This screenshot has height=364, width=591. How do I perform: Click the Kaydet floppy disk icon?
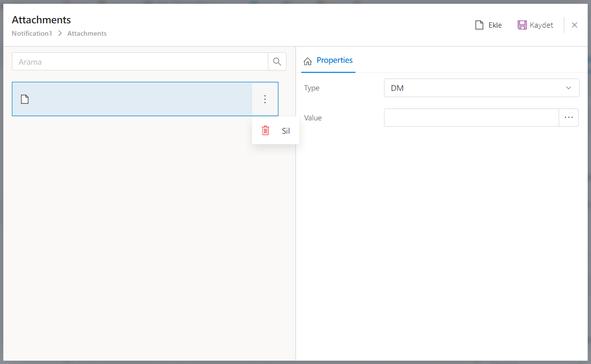tap(522, 25)
